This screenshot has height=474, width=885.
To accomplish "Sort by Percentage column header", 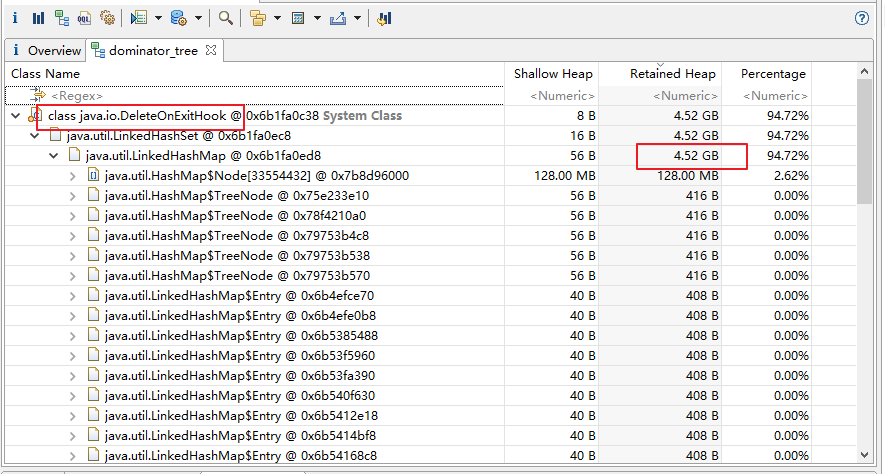I will [x=767, y=73].
